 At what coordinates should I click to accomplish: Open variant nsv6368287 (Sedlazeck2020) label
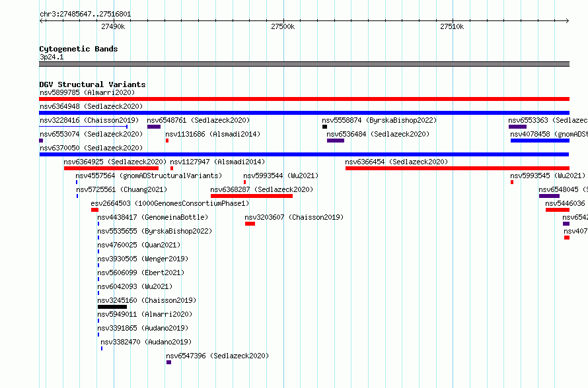(x=262, y=189)
